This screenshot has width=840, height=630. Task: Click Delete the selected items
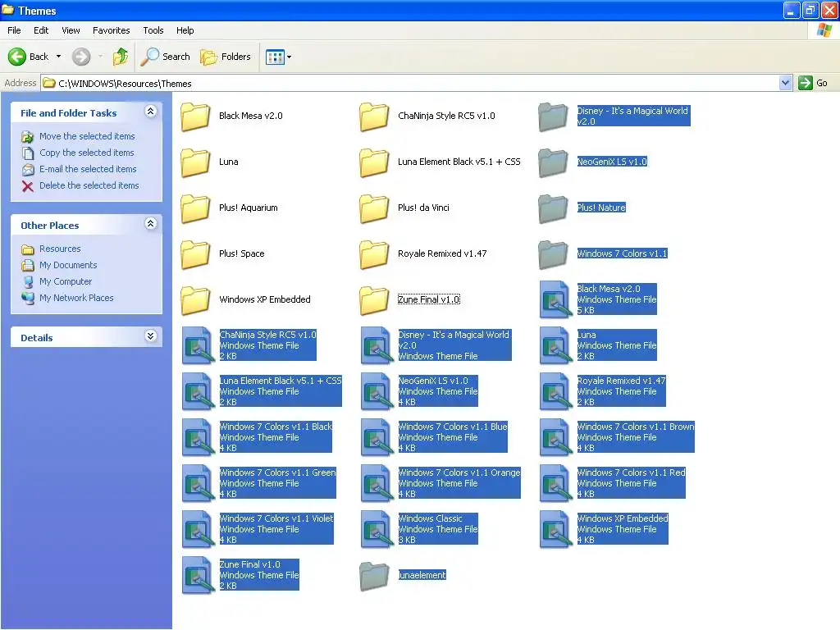click(x=89, y=185)
